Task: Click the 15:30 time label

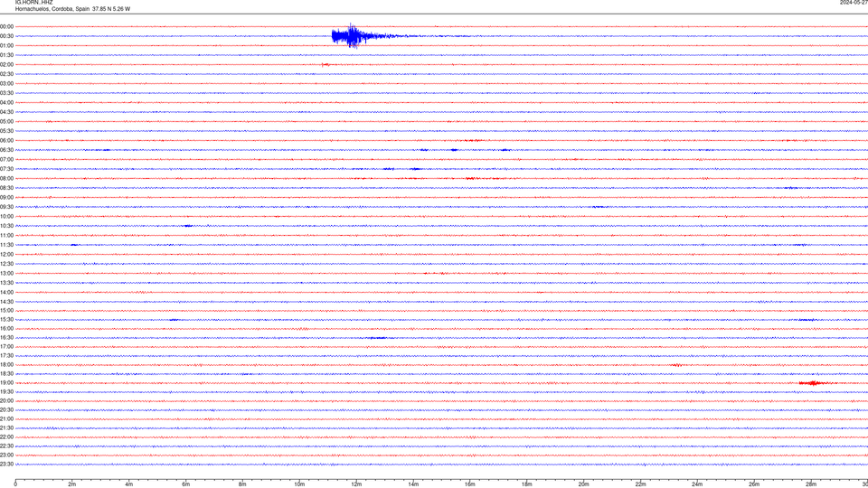Action: [x=6, y=320]
